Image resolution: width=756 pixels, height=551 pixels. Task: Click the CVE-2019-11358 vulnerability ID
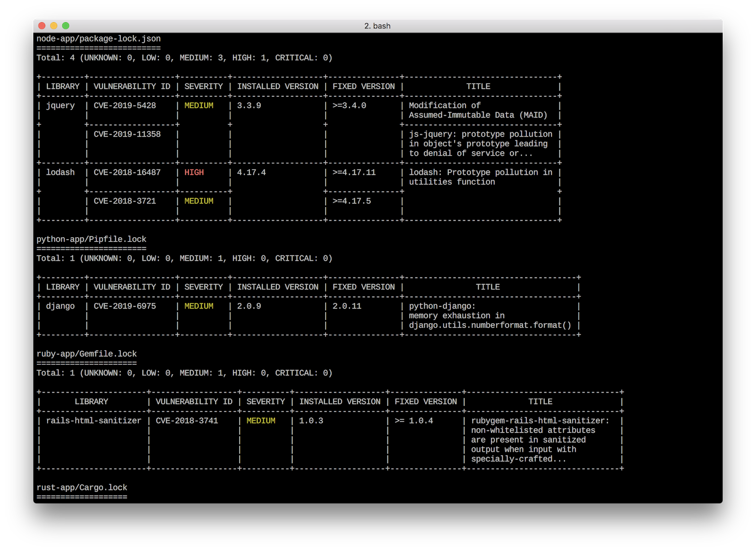point(128,134)
